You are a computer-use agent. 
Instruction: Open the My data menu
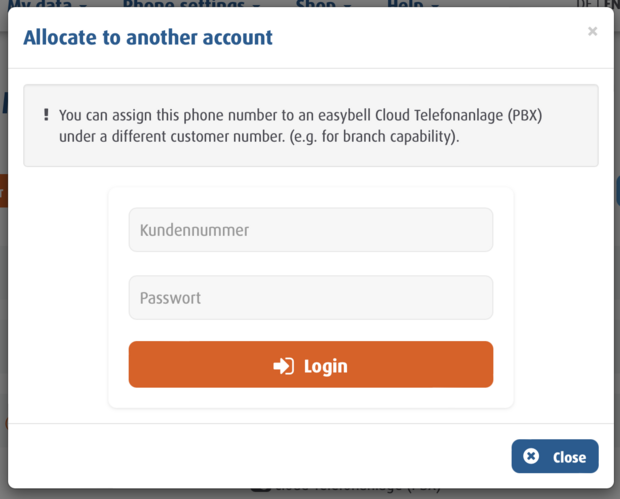click(40, 4)
